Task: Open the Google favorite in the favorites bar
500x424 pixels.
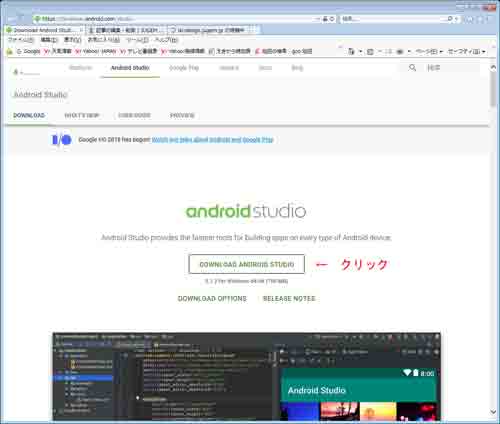Action: coord(29,51)
